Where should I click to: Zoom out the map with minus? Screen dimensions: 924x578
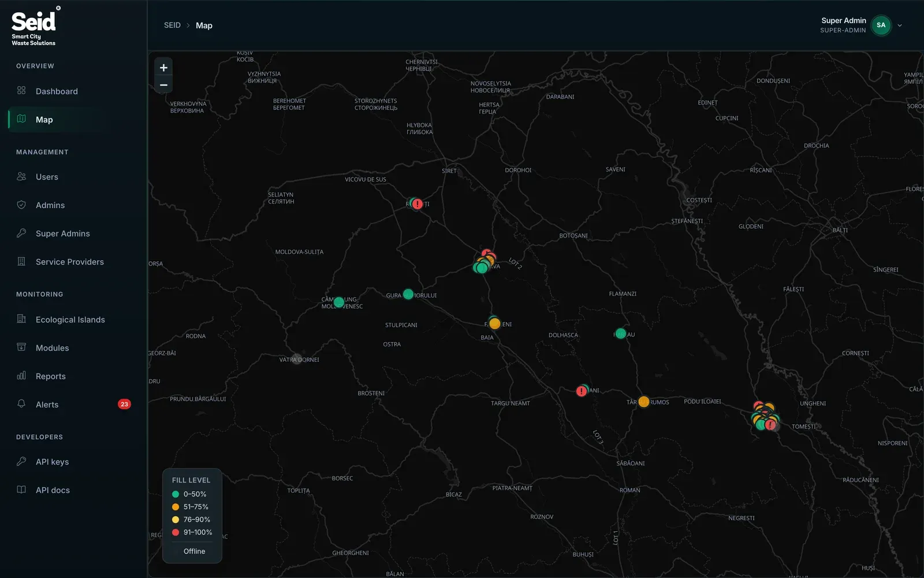[x=163, y=85]
